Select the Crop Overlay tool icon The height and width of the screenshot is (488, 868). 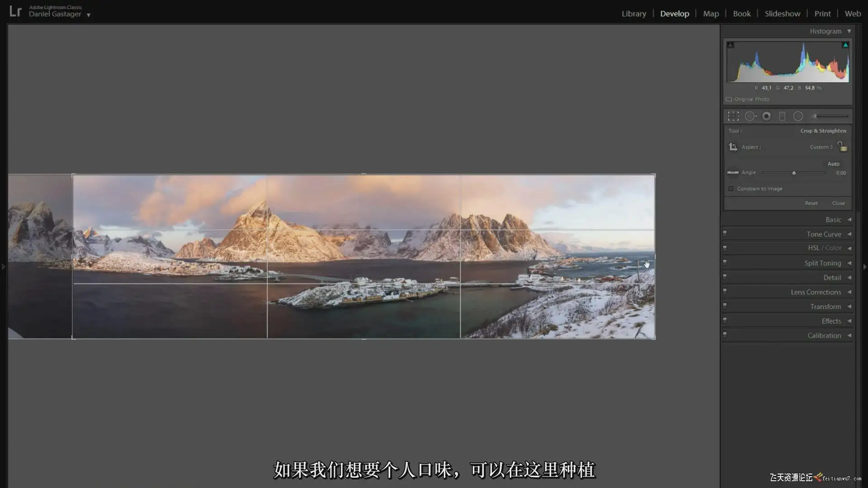pos(733,116)
